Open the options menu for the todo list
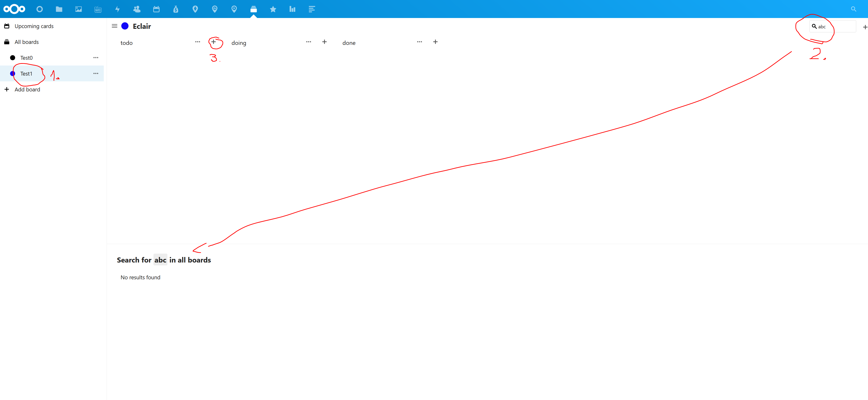This screenshot has height=400, width=868. pyautogui.click(x=197, y=42)
